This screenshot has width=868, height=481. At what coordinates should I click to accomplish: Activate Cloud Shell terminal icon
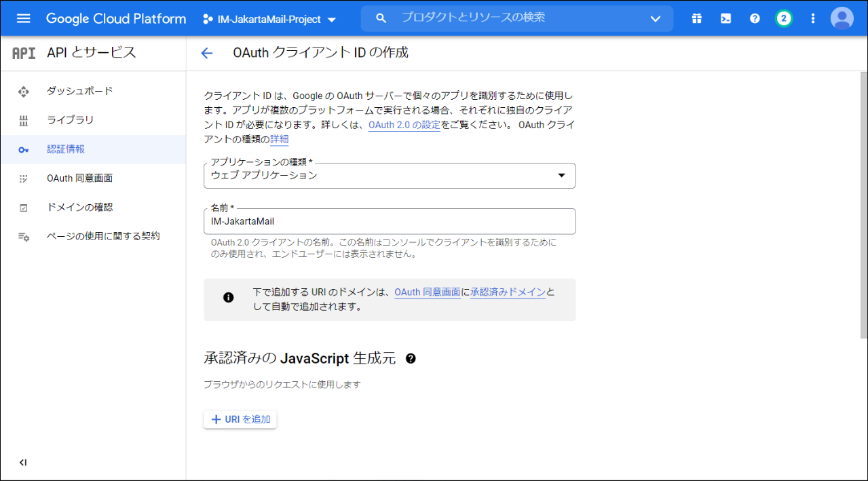(725, 18)
